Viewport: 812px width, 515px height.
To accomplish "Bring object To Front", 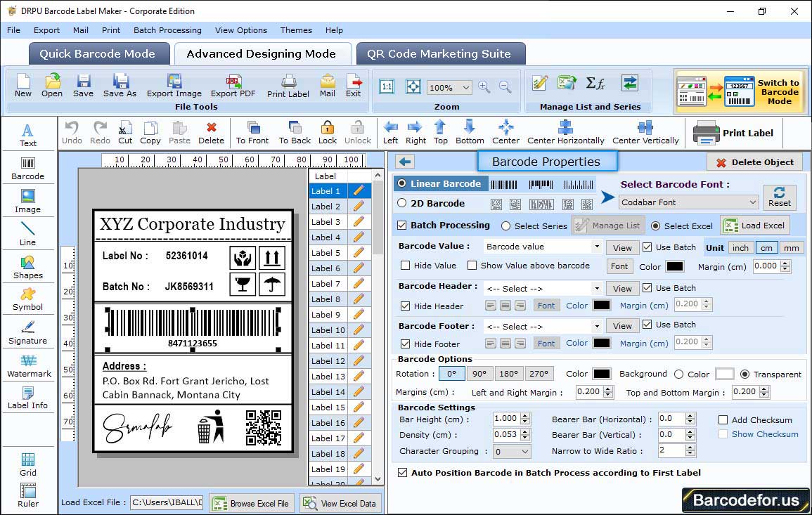I will [252, 133].
